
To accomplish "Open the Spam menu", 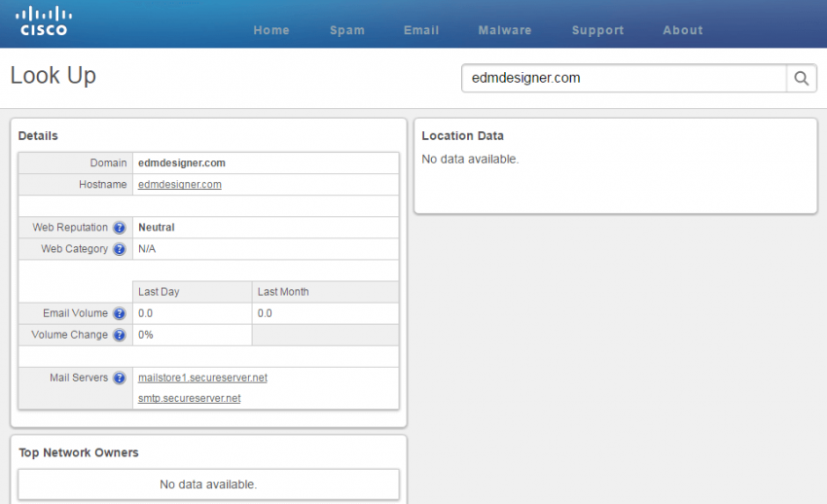I will (347, 30).
